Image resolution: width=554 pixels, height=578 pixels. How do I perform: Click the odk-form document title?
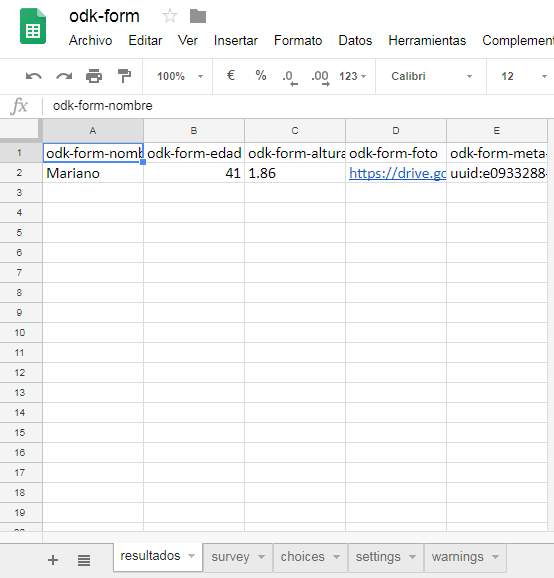(x=104, y=16)
